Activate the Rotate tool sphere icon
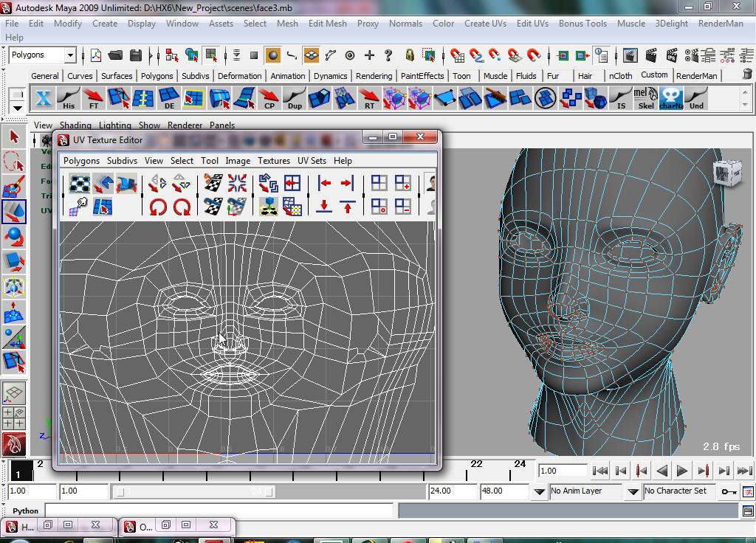This screenshot has width=756, height=543. point(14,237)
